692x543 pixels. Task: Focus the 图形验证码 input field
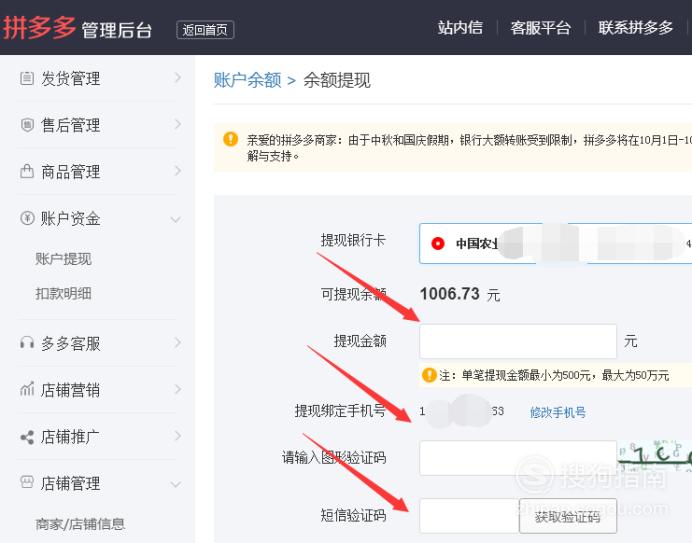(x=518, y=458)
